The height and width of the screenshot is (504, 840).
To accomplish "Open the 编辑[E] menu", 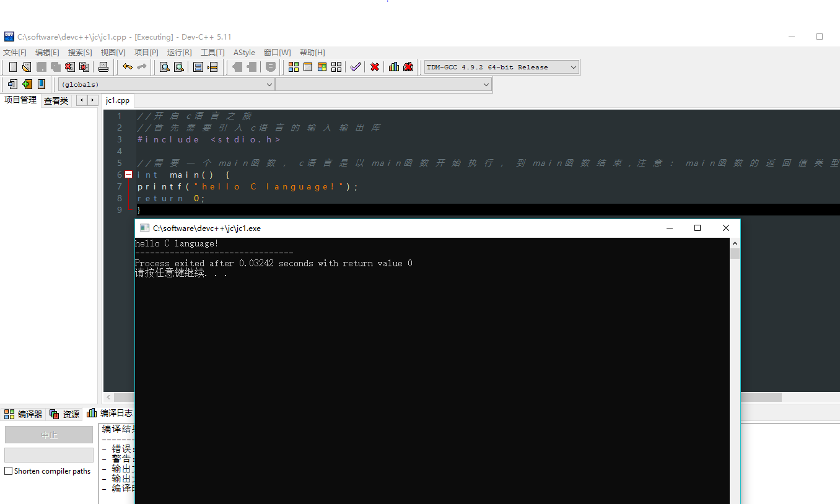I will (47, 53).
